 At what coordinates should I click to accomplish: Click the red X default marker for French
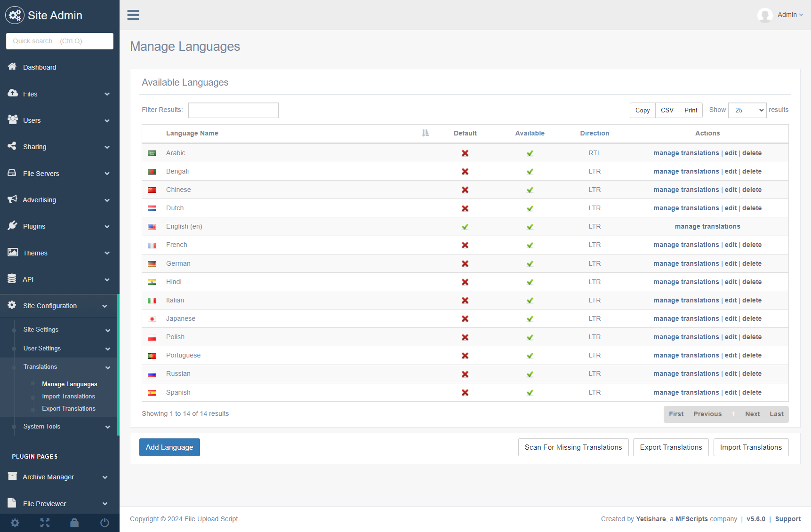[x=465, y=245]
